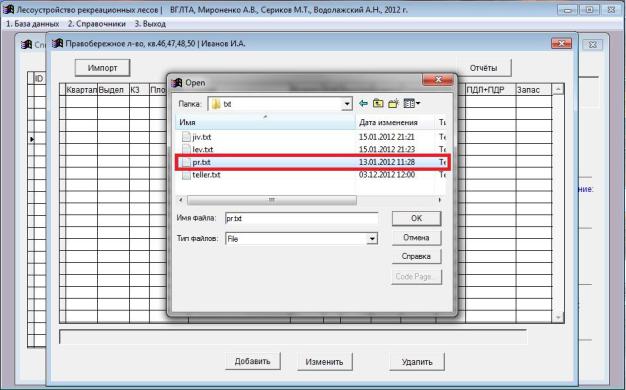Expand the Тип файлов dropdown

(372, 239)
